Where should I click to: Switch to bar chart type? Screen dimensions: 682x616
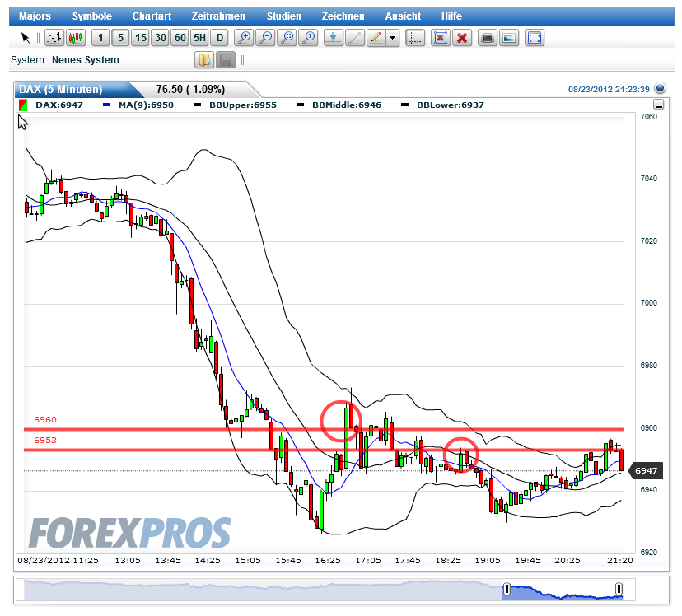54,38
